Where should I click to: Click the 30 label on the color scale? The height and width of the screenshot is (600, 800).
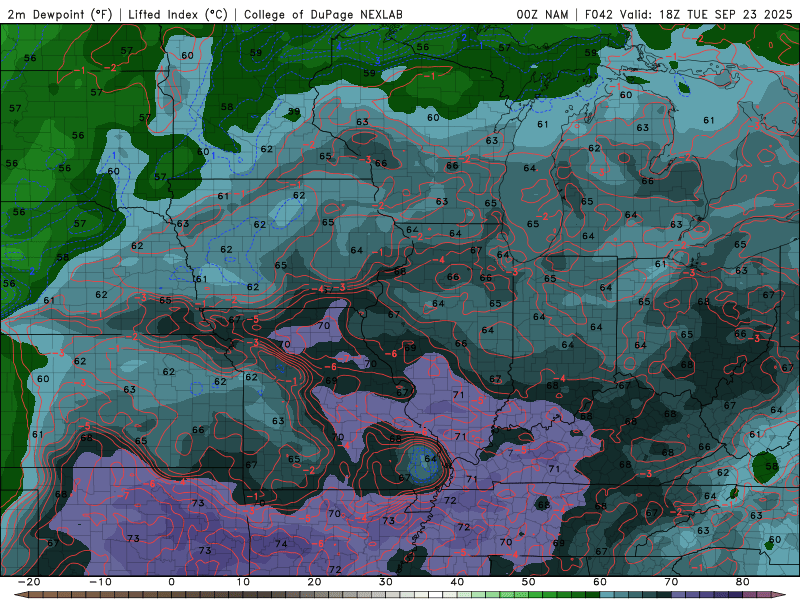pyautogui.click(x=386, y=582)
